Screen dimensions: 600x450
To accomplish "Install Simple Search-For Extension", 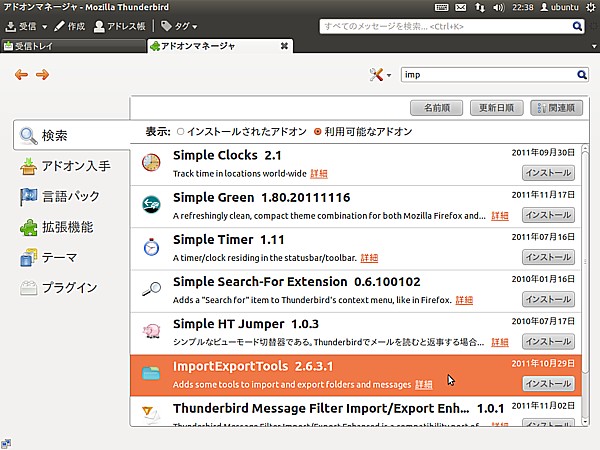I will 548,299.
